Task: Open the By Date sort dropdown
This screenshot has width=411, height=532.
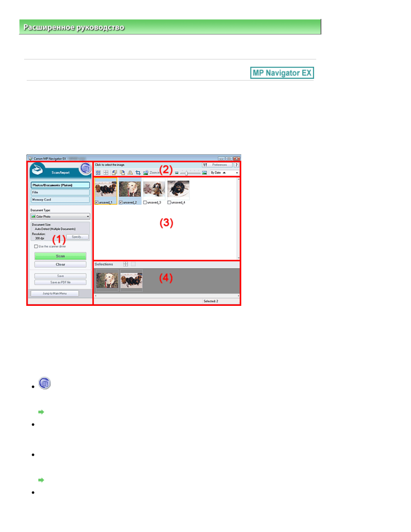Action: (x=224, y=172)
